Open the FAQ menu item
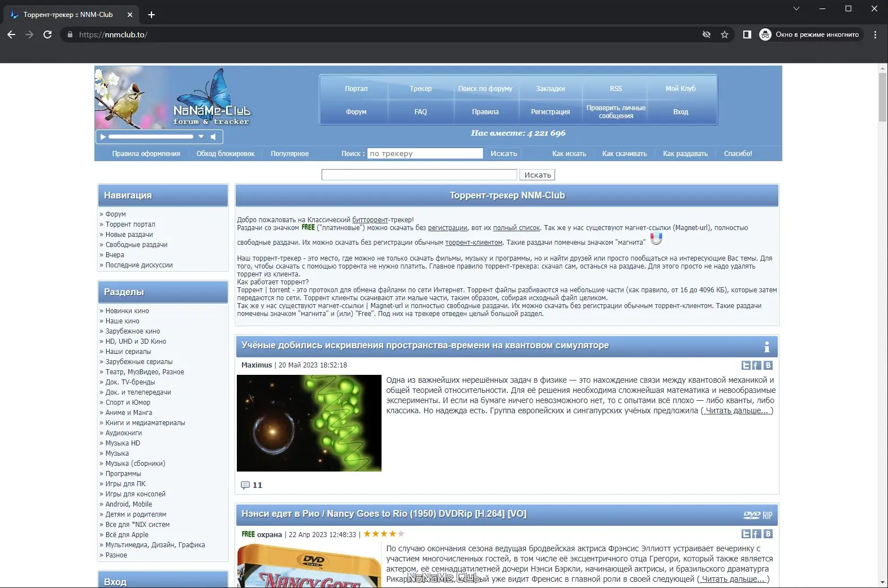888x588 pixels. coord(421,112)
